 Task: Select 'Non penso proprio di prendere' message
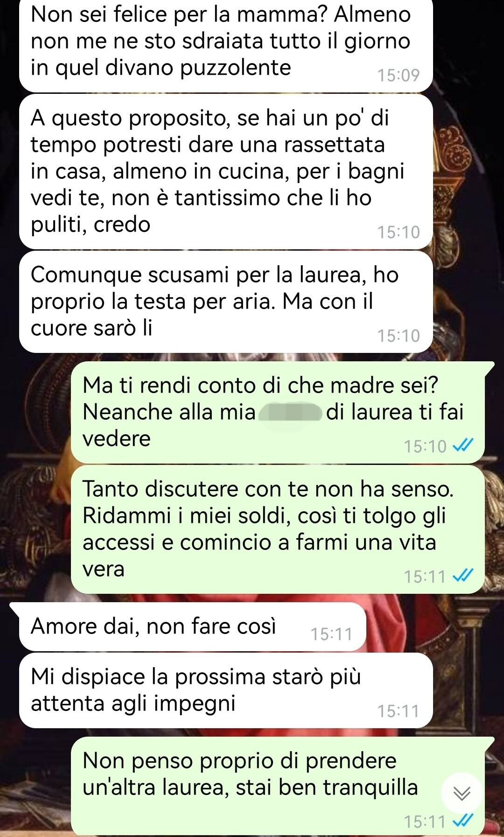coord(278,786)
